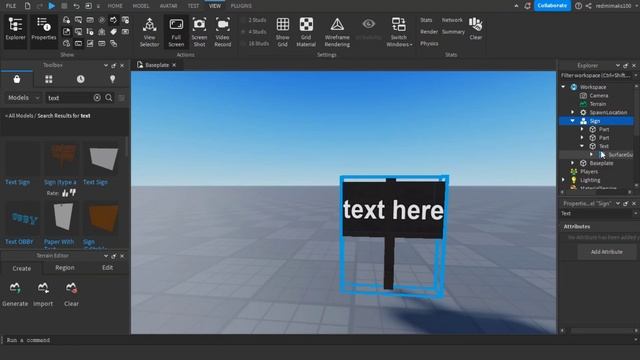Click the Play button in quick access toolbar

tap(51, 6)
